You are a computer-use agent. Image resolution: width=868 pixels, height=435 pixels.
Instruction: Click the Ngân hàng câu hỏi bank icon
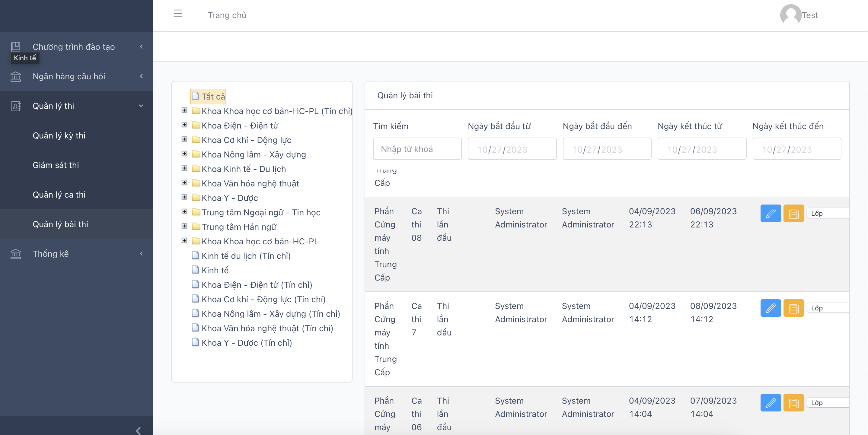(15, 76)
